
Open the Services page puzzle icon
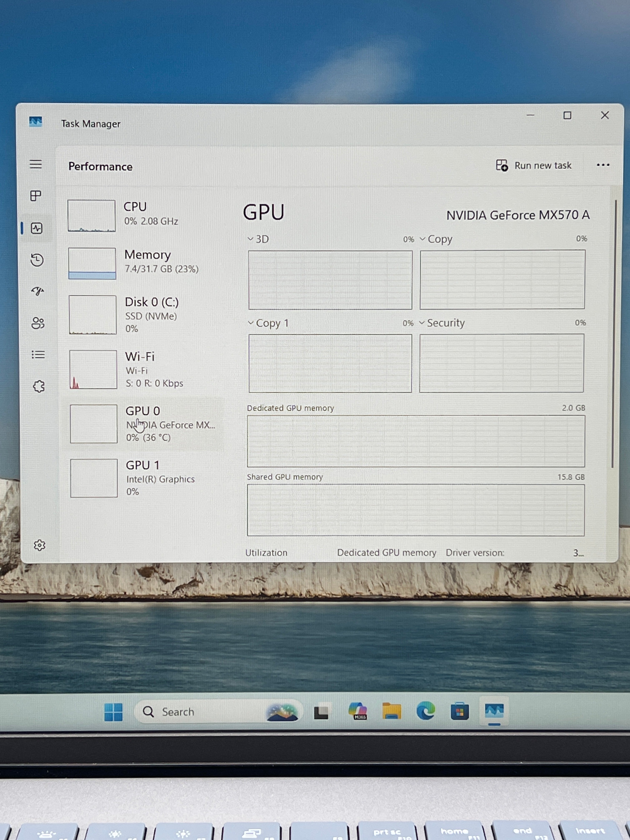(39, 387)
